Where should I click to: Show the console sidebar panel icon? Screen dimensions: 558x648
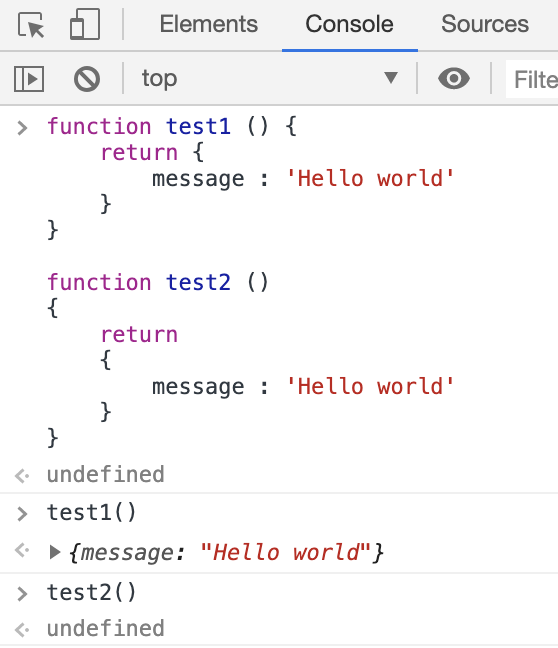[x=29, y=79]
